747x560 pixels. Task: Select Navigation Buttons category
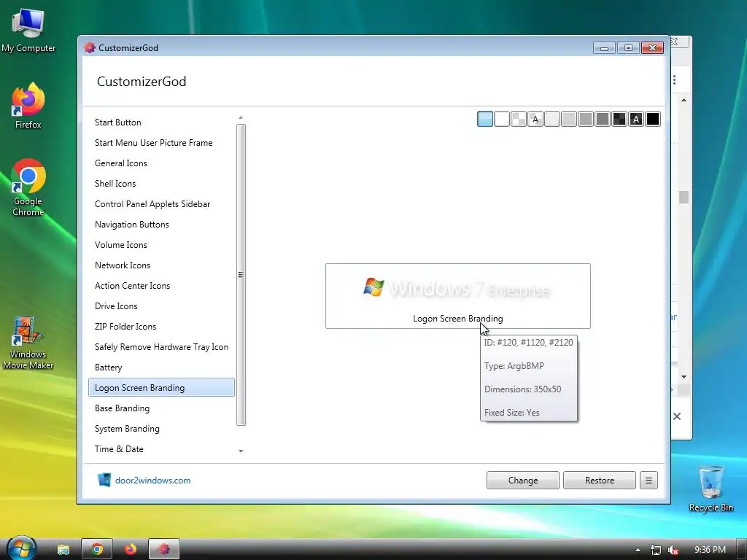click(161, 225)
